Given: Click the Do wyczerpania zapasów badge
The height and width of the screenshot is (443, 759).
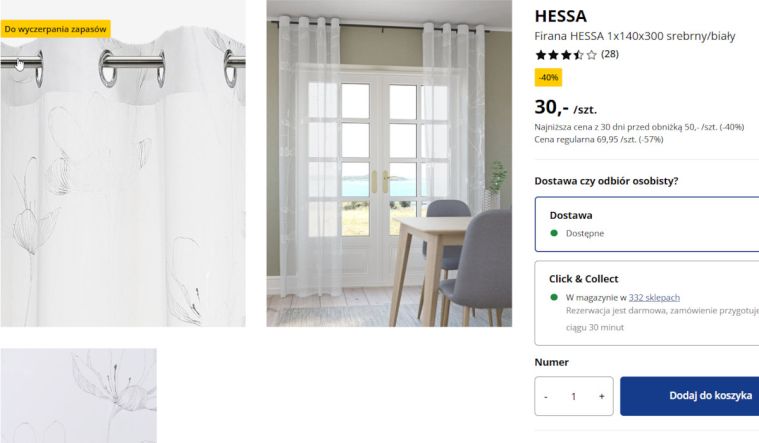Looking at the screenshot, I should [55, 29].
